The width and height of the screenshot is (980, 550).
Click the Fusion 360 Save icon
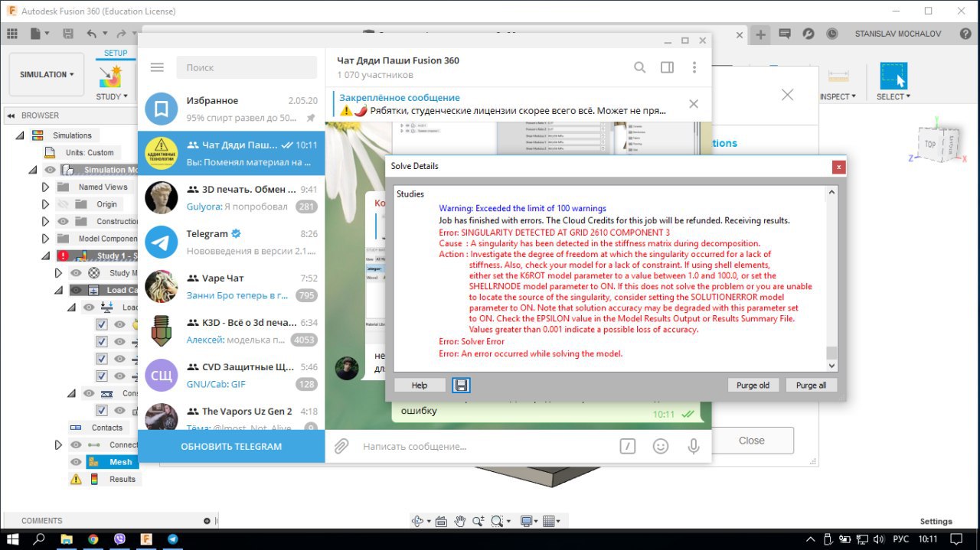[x=68, y=34]
